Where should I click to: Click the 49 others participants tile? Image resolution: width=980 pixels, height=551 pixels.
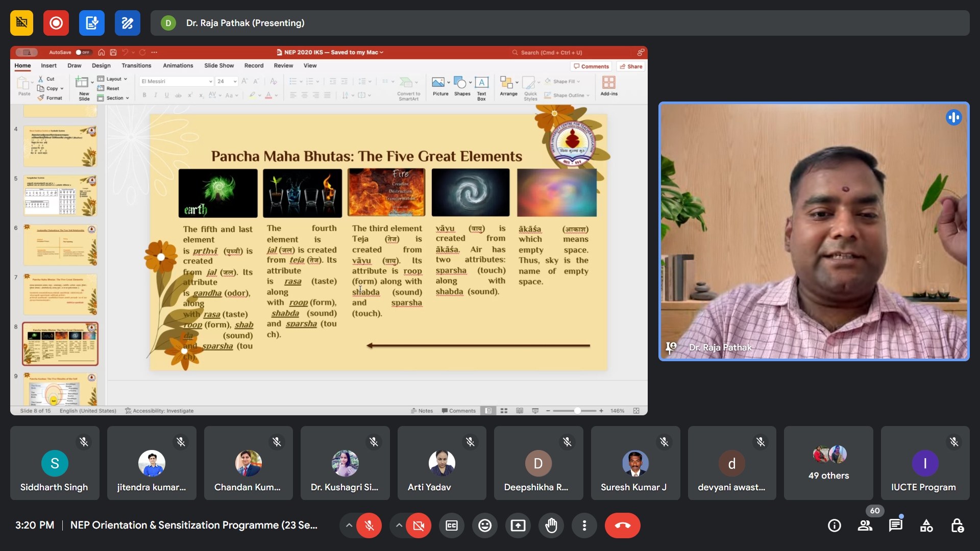828,463
